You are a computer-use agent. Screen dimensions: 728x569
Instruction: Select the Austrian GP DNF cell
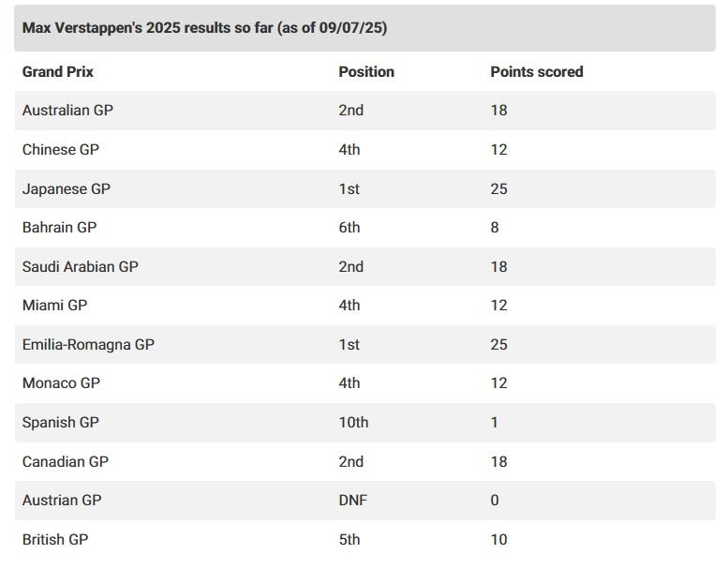coord(353,501)
